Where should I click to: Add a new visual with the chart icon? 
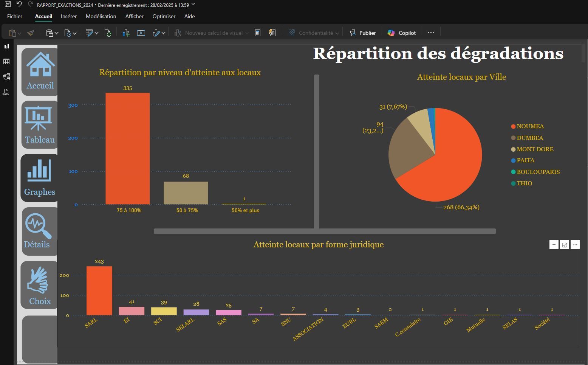pos(126,33)
